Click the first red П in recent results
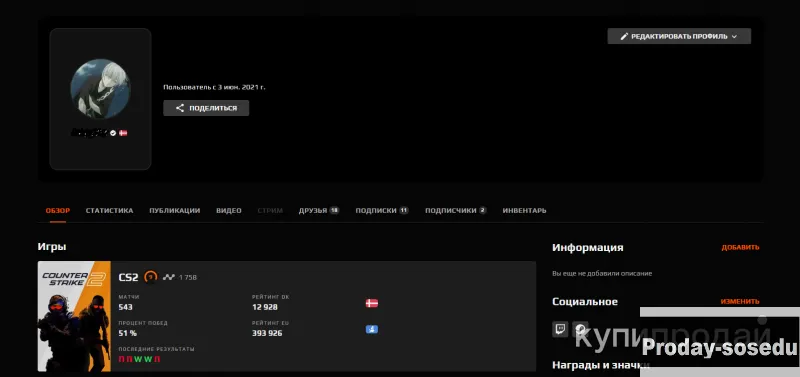Image resolution: width=800 pixels, height=377 pixels. pyautogui.click(x=121, y=360)
